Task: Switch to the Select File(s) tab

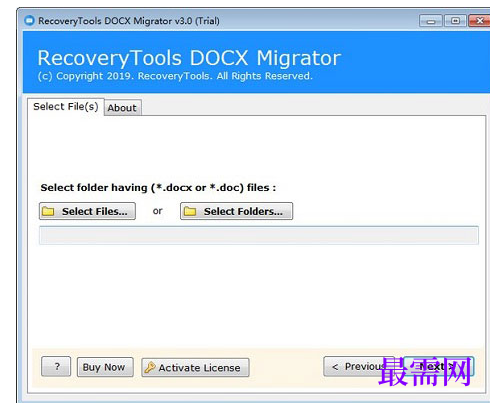Action: [66, 107]
